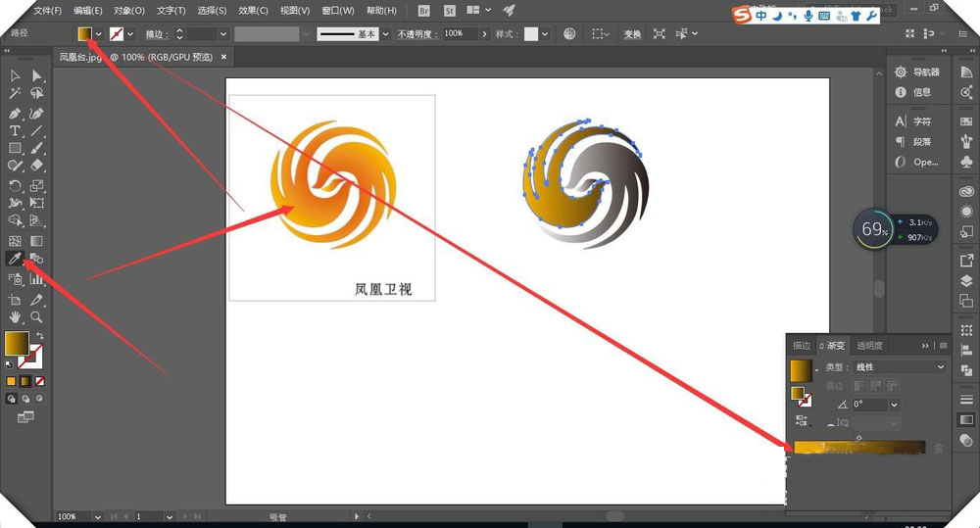The image size is (980, 528).
Task: Open the 文件(F) menu
Action: point(47,11)
